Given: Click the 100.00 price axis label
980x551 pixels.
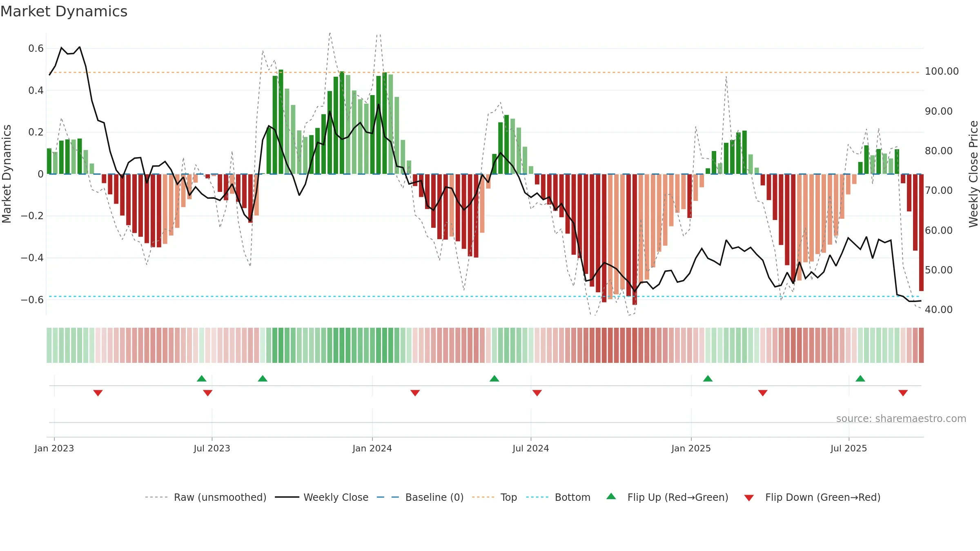Looking at the screenshot, I should point(942,71).
